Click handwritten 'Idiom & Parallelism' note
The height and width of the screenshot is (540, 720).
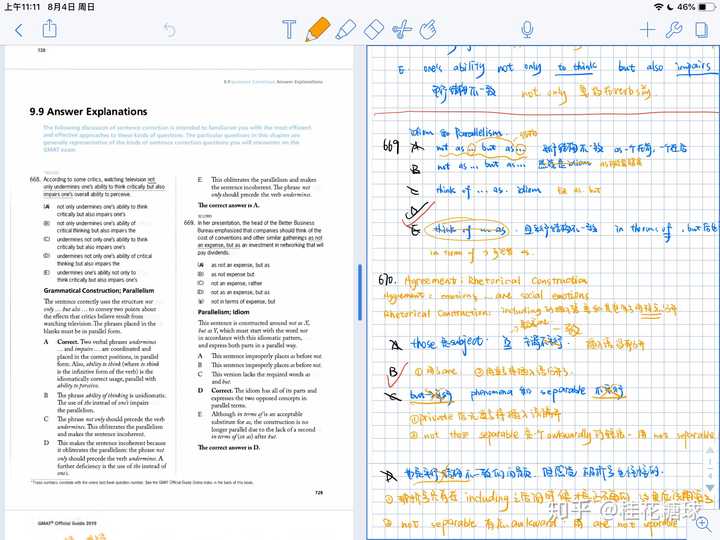(455, 133)
